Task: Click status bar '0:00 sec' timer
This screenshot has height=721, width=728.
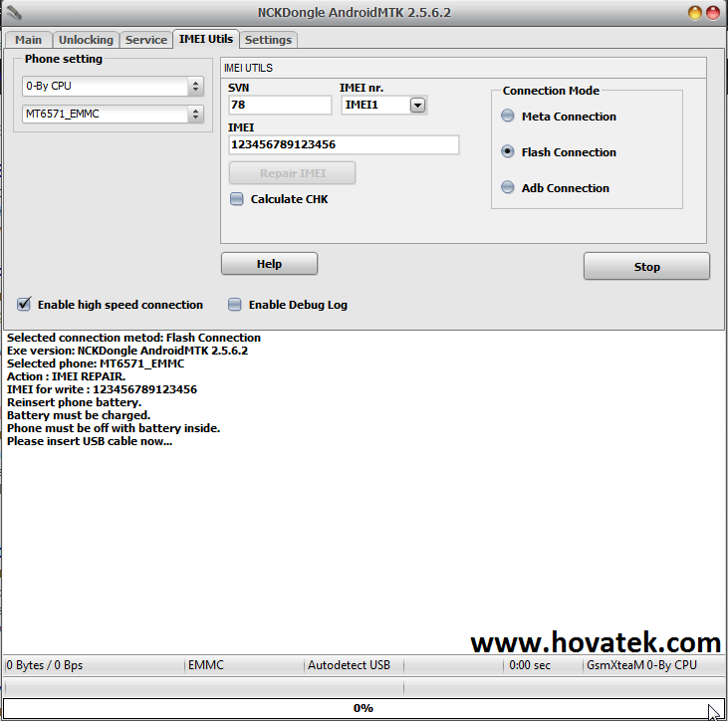Action: coord(530,665)
